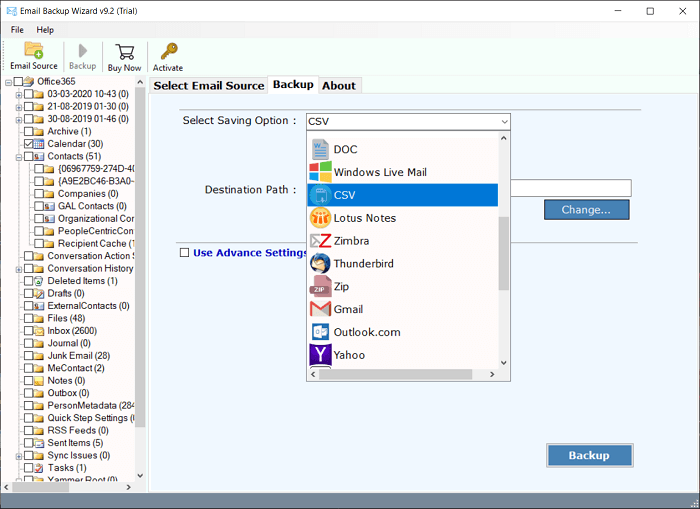Choose the Zimbra icon
Image resolution: width=700 pixels, height=509 pixels.
coord(320,241)
